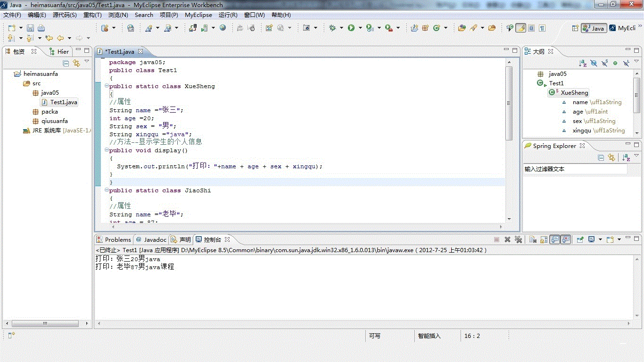
Task: Open the dropdown arrow next to the Run button
Action: (360, 28)
